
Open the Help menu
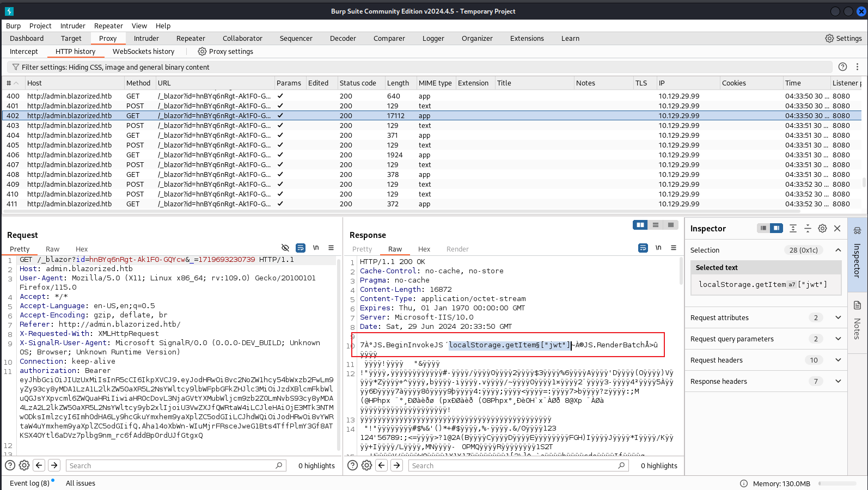(x=163, y=26)
